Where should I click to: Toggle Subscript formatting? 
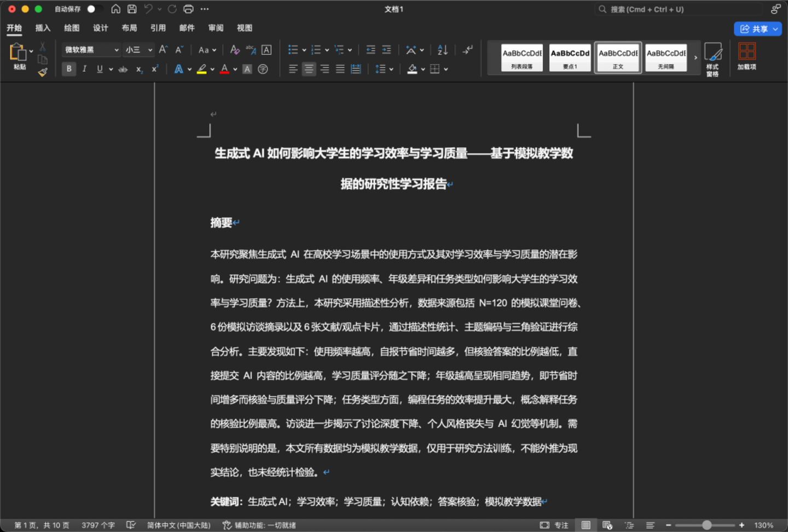coord(139,69)
